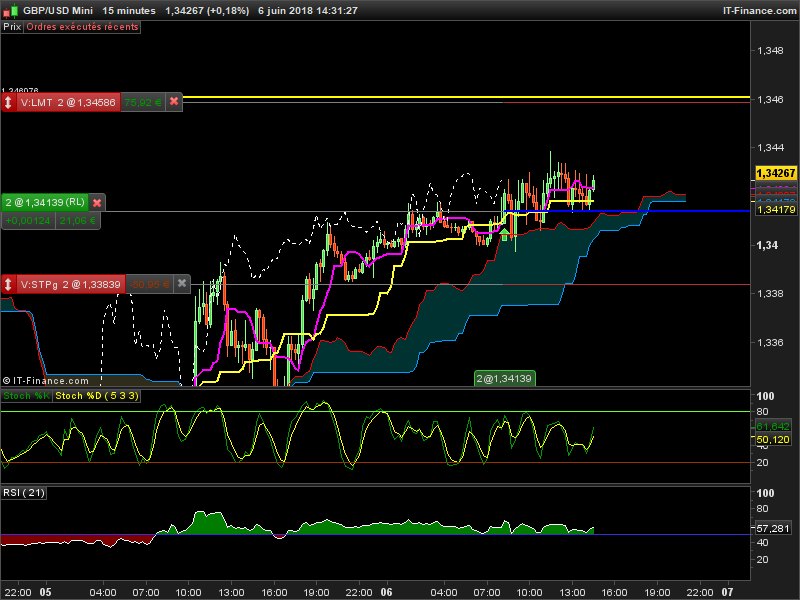The width and height of the screenshot is (800, 600).
Task: Select the Stoch %D (5 3 3) label
Action: pos(96,396)
